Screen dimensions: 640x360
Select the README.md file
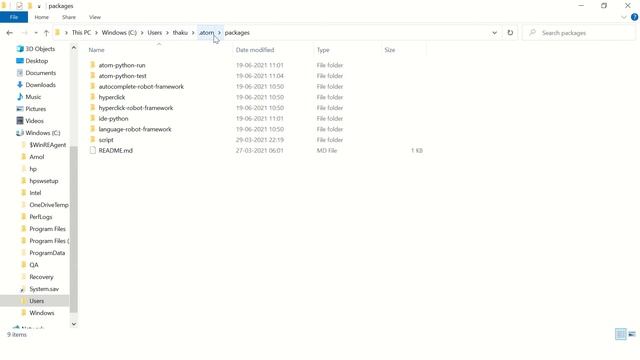116,150
